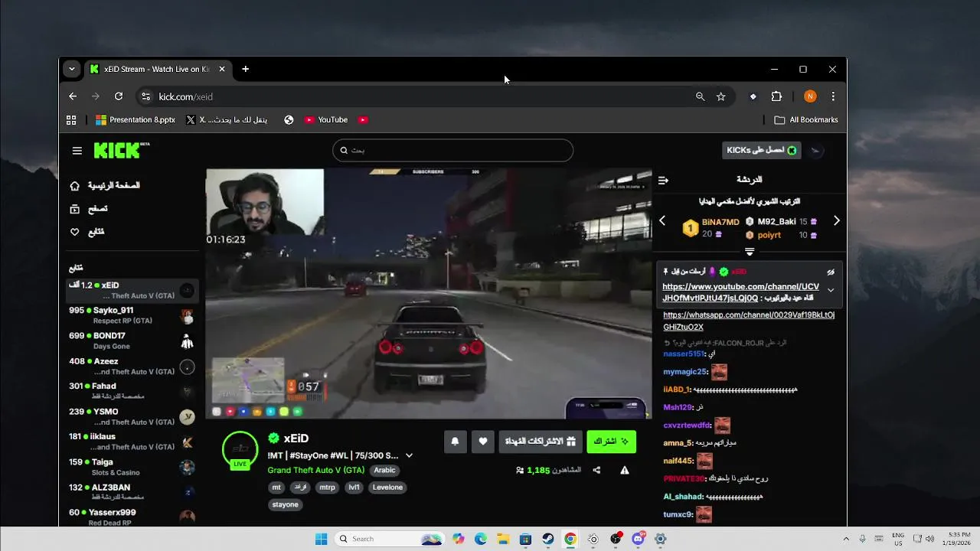Open the ALZ3BAN channel in sidebar

click(132, 492)
